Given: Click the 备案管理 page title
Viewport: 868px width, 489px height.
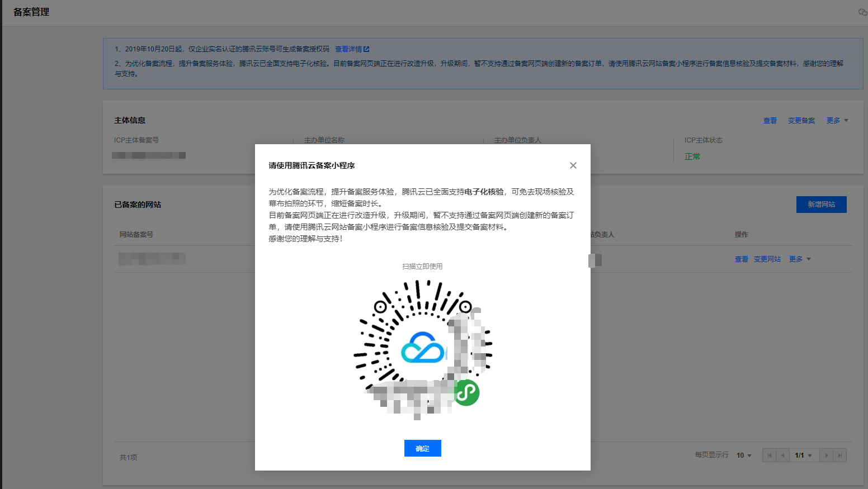Looking at the screenshot, I should [31, 12].
